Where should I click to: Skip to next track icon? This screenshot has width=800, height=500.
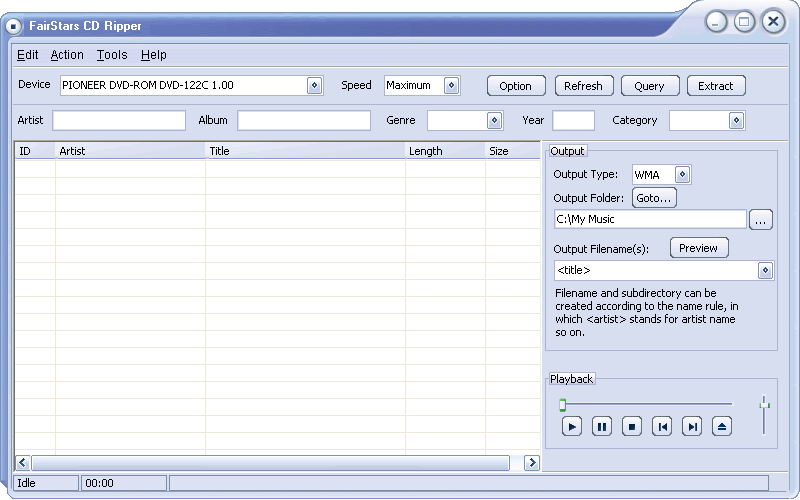692,427
